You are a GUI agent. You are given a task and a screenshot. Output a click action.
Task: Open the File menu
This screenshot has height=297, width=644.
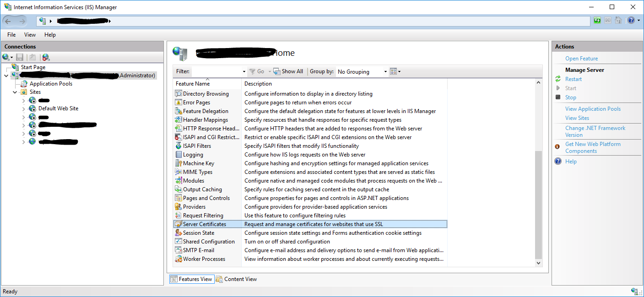click(11, 35)
